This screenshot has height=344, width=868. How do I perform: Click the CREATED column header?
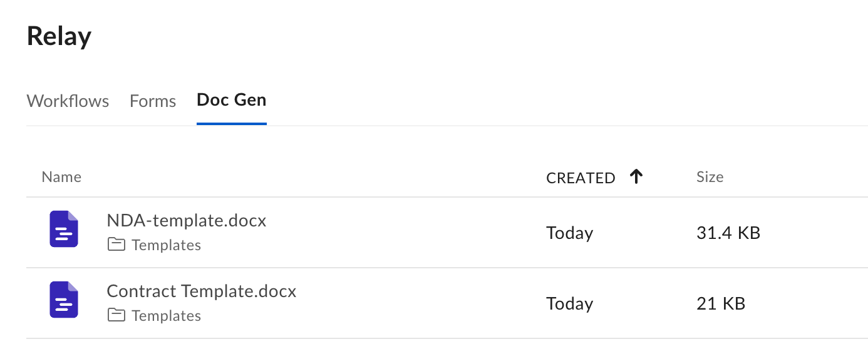click(x=581, y=178)
